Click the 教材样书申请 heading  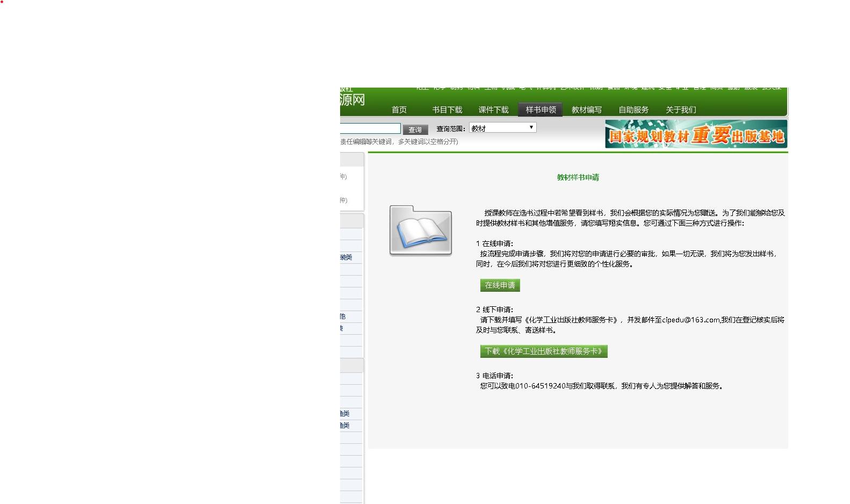pyautogui.click(x=578, y=177)
